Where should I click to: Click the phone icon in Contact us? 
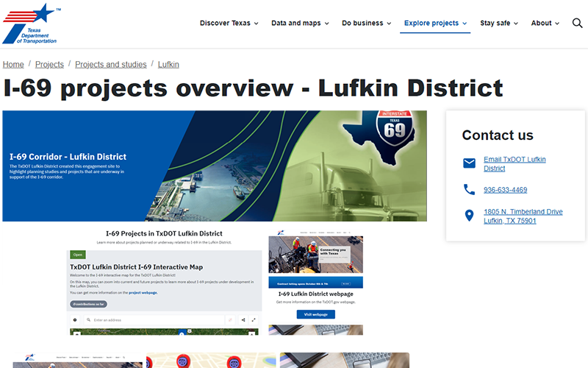pyautogui.click(x=469, y=190)
